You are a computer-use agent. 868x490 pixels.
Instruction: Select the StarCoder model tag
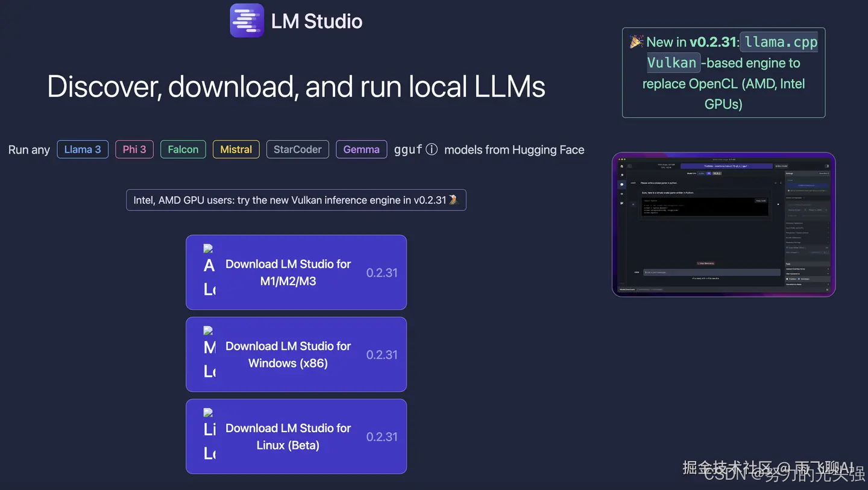click(x=298, y=149)
